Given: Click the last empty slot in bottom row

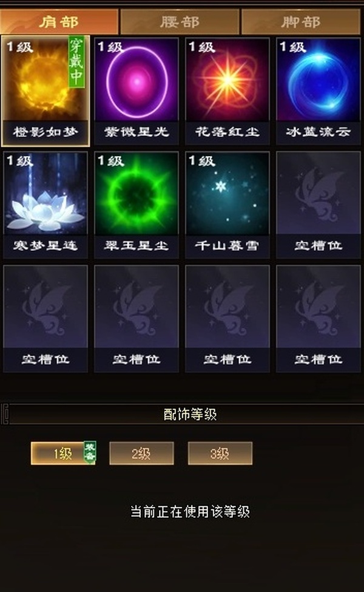Looking at the screenshot, I should tap(318, 319).
